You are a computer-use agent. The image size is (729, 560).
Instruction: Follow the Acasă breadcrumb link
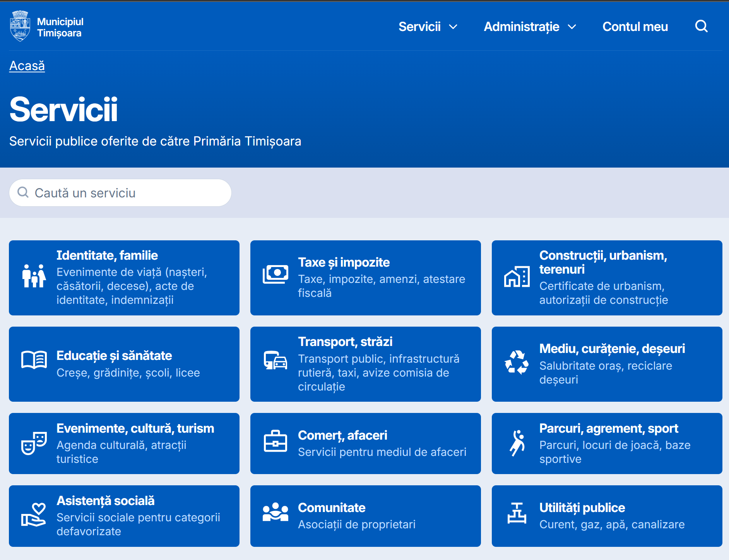(x=27, y=66)
